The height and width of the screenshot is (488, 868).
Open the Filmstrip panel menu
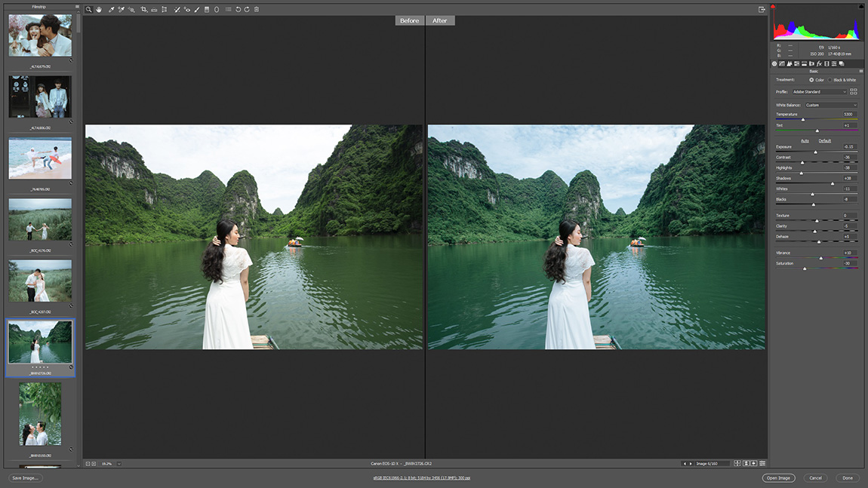pos(77,7)
